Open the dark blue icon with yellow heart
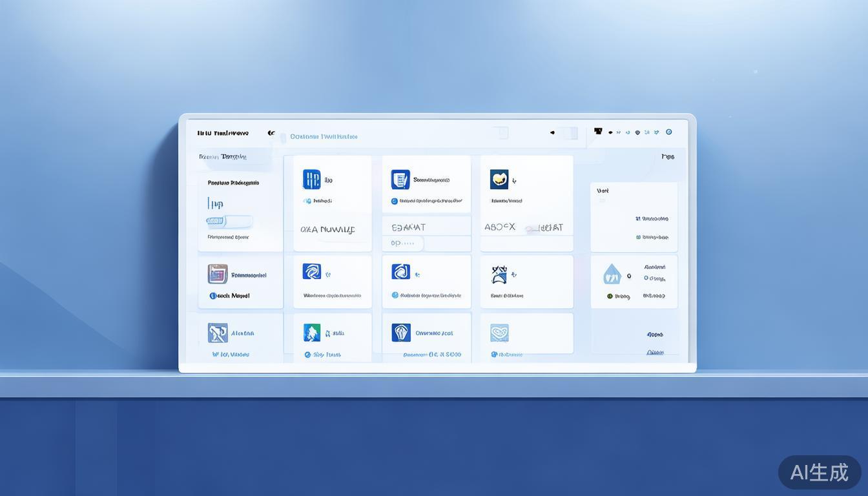The image size is (868, 496). pos(499,179)
